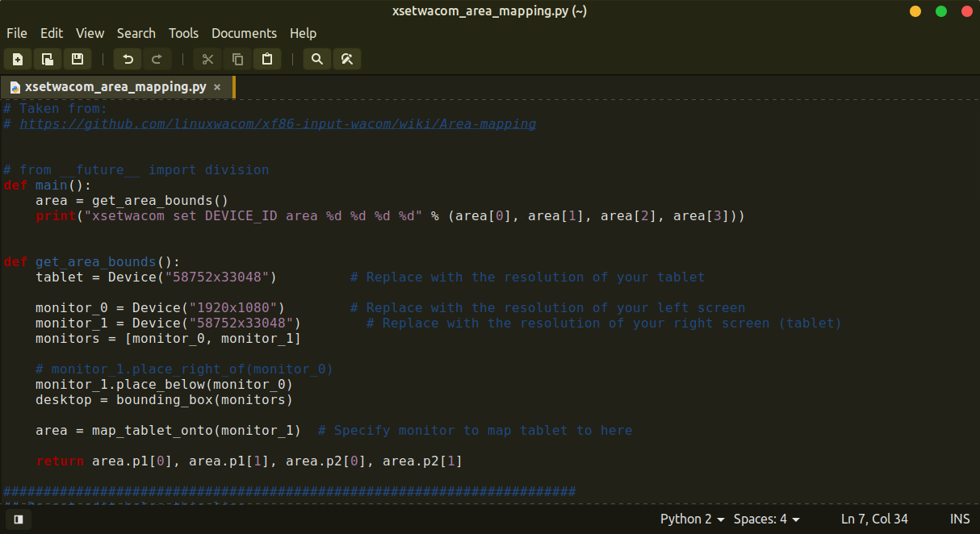980x534 pixels.
Task: Toggle the side pane button in status bar
Action: coord(18,519)
